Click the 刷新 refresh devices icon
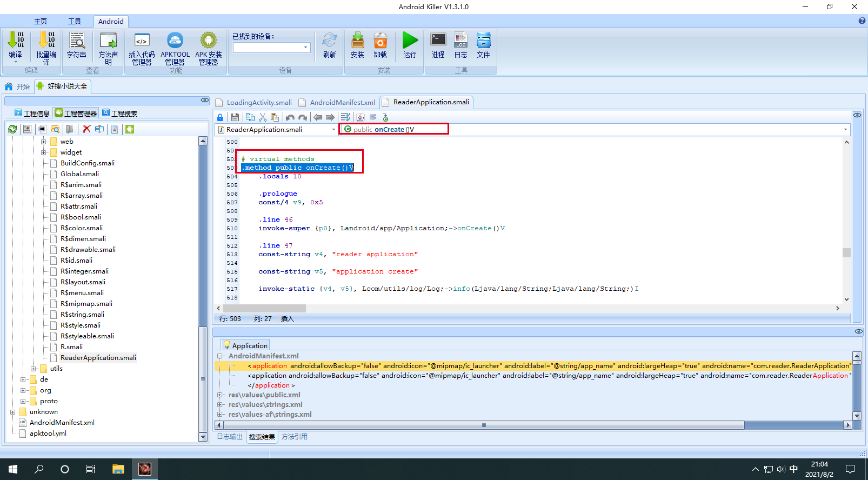 330,41
